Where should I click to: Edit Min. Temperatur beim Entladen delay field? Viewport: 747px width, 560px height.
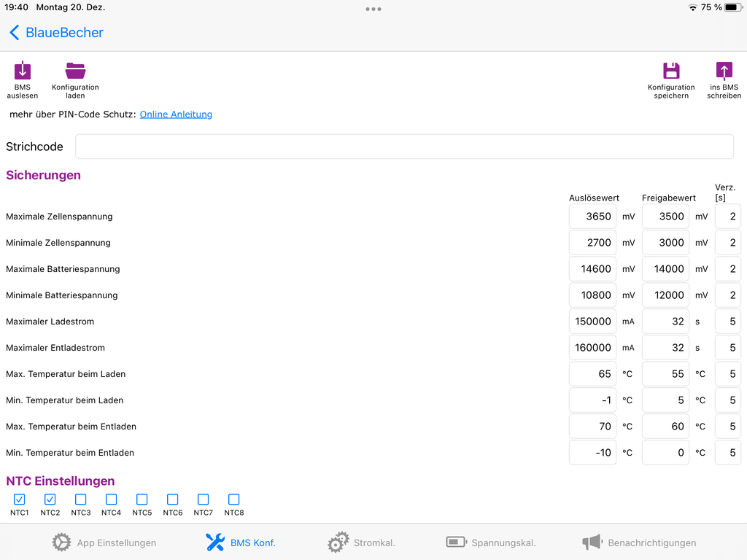(728, 452)
